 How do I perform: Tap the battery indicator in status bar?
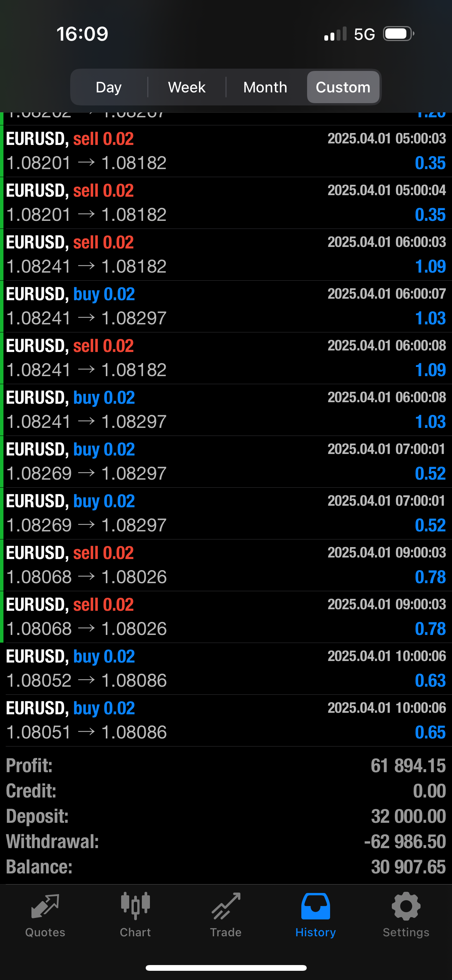pos(399,34)
